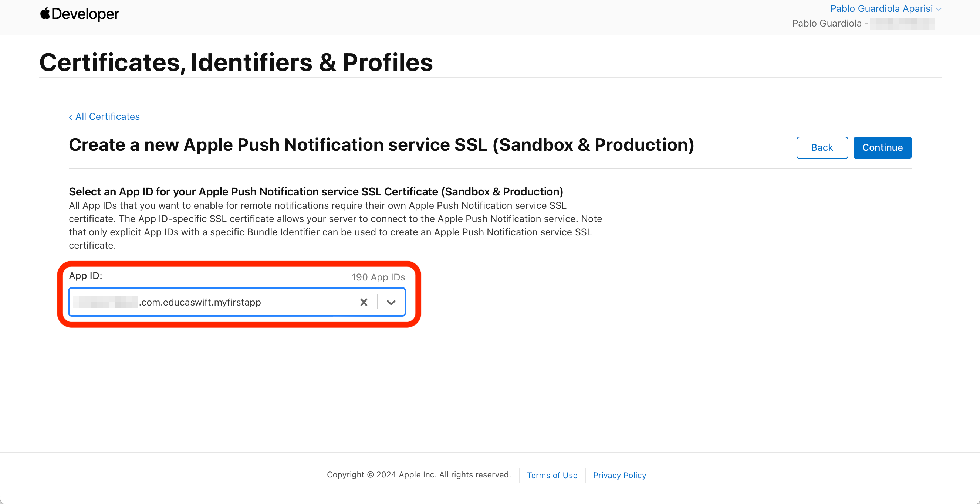Click the App ID field label

coord(85,276)
